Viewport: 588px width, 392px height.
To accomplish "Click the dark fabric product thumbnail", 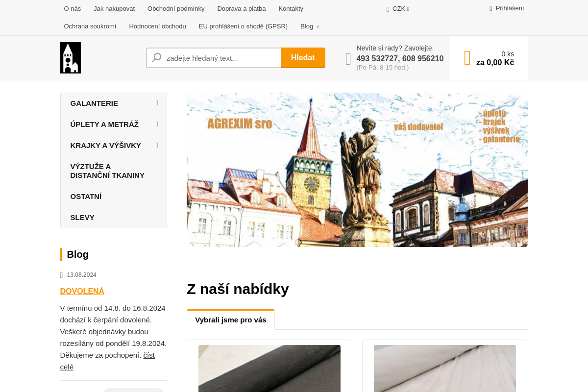I will [269, 368].
